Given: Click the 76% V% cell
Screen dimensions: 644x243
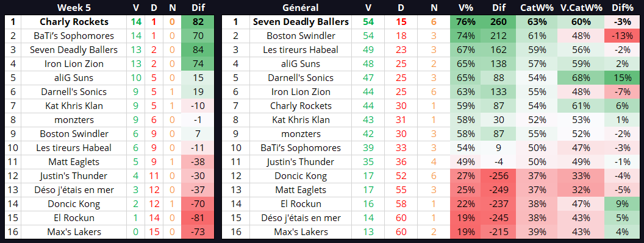Looking at the screenshot, I should pyautogui.click(x=467, y=22).
